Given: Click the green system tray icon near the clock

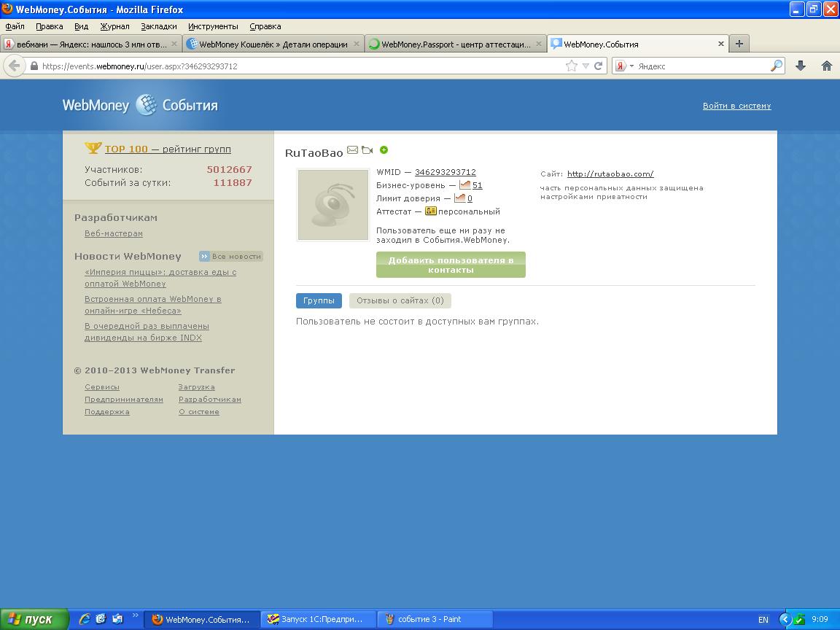Looking at the screenshot, I should [799, 619].
